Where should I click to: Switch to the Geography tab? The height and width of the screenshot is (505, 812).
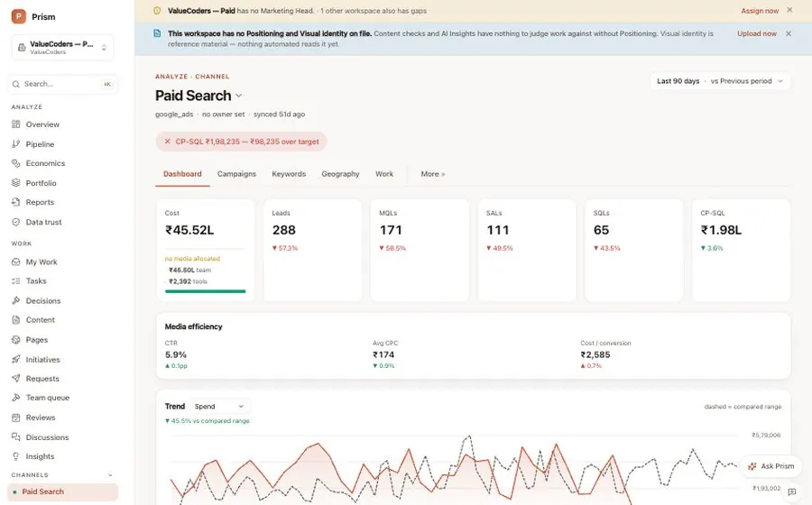(340, 174)
